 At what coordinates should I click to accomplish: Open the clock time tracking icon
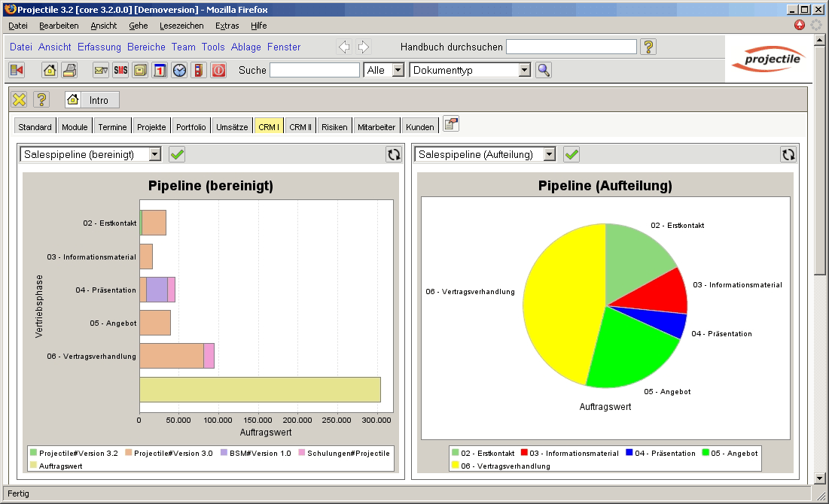[x=179, y=70]
